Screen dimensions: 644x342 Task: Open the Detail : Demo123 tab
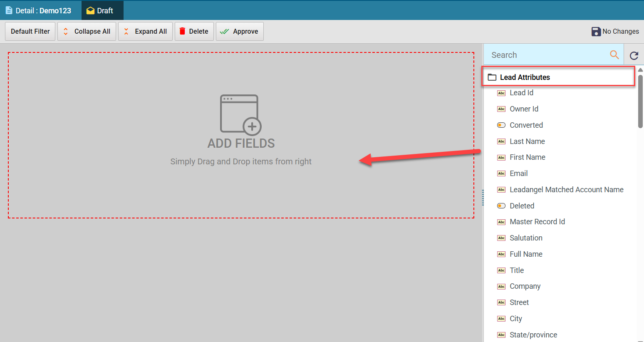pyautogui.click(x=38, y=10)
